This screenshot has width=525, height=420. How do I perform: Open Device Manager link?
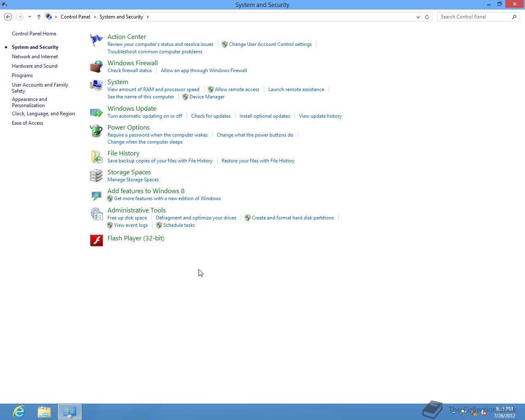click(x=207, y=97)
